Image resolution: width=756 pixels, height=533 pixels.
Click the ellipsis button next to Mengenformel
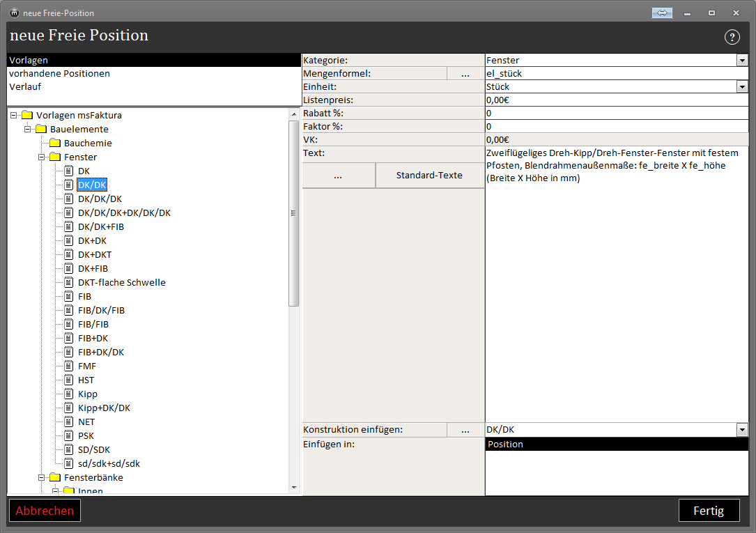coord(465,74)
